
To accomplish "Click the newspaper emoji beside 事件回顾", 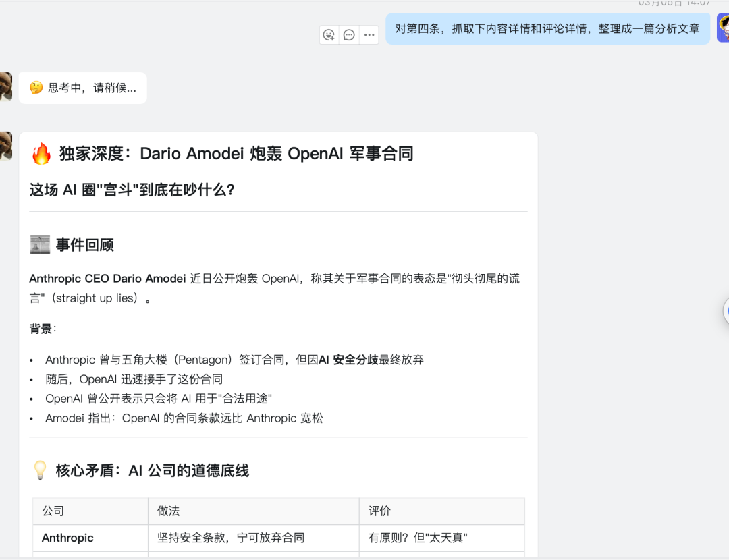I will pos(39,245).
